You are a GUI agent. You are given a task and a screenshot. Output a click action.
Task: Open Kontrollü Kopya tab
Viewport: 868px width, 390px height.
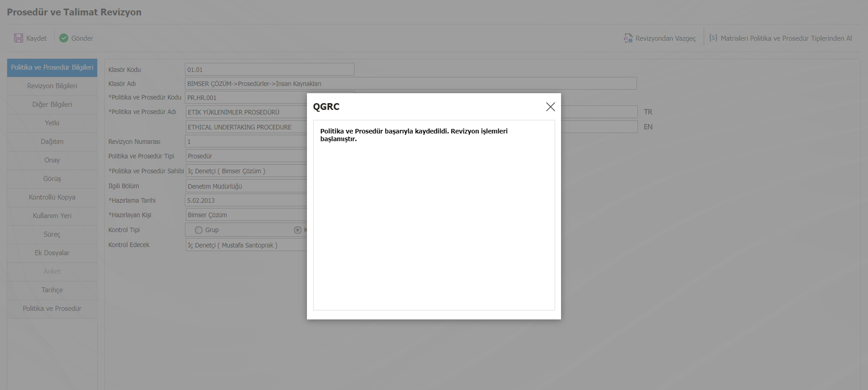click(x=52, y=197)
